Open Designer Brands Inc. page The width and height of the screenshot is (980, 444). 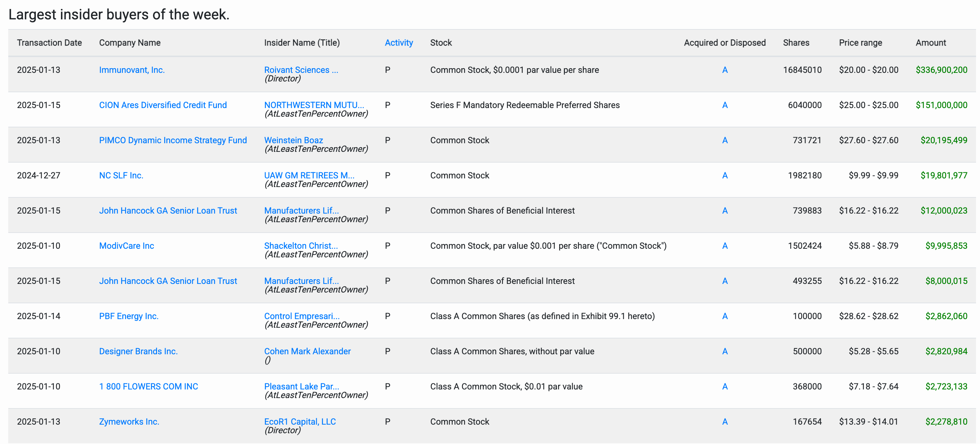click(x=138, y=351)
